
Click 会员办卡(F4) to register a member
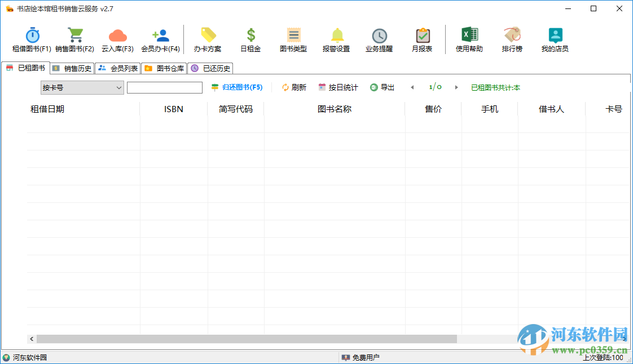tap(160, 38)
